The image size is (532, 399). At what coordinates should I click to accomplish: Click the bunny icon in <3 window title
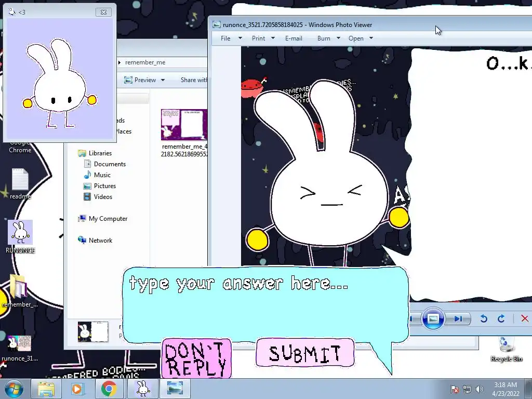tap(11, 12)
